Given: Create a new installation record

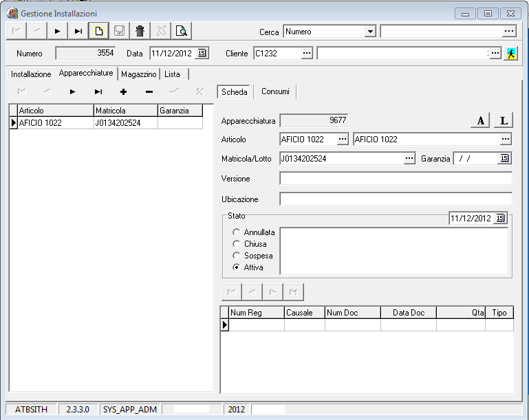Looking at the screenshot, I should pyautogui.click(x=99, y=31).
